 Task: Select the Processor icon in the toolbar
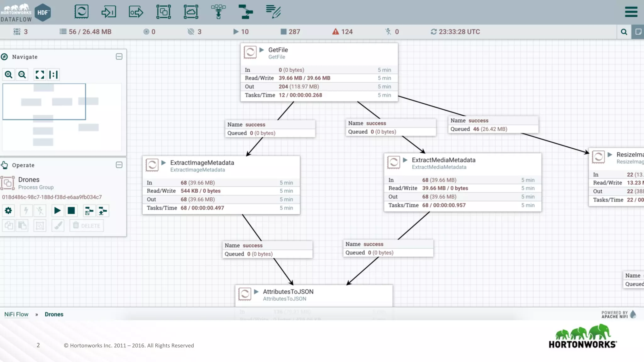[x=81, y=12]
